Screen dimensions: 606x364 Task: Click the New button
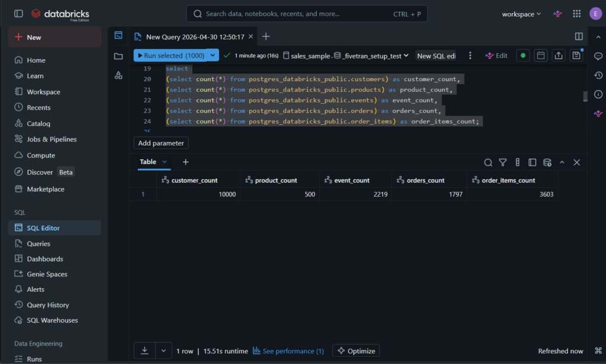pyautogui.click(x=54, y=37)
